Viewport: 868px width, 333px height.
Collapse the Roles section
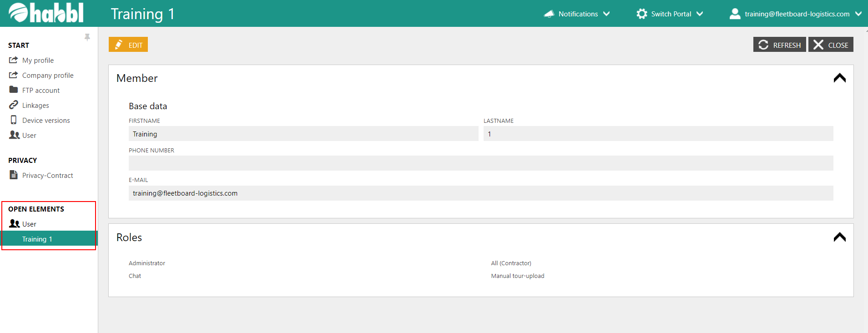839,237
